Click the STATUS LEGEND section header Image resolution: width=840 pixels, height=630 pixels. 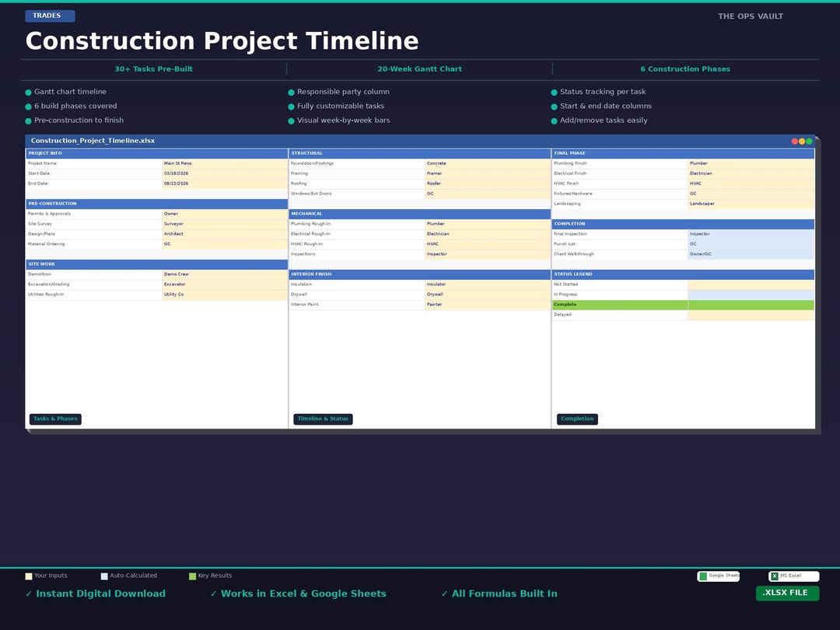coord(683,275)
